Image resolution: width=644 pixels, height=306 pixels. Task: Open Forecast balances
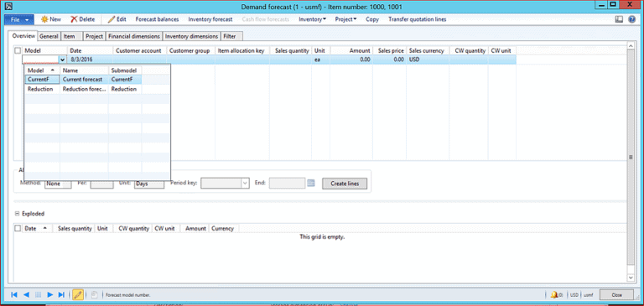[x=158, y=19]
